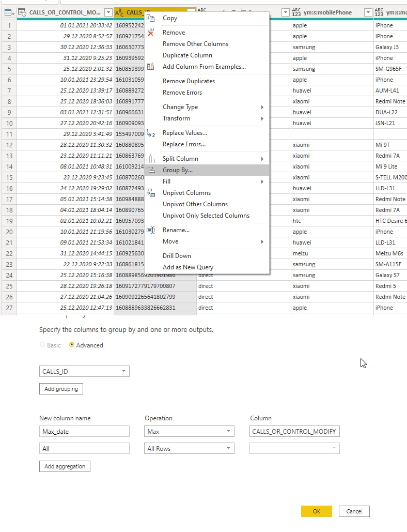
Task: Click the AUM-L41 model cell
Action: click(x=390, y=90)
